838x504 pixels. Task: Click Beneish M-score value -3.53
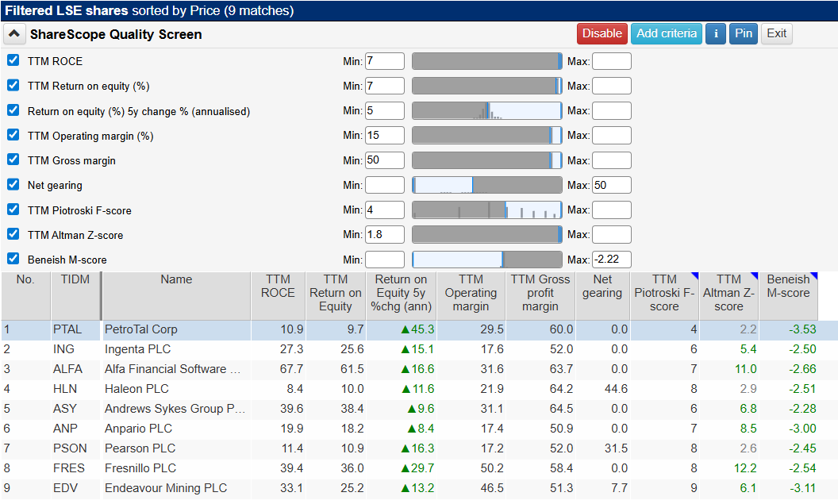tap(803, 329)
